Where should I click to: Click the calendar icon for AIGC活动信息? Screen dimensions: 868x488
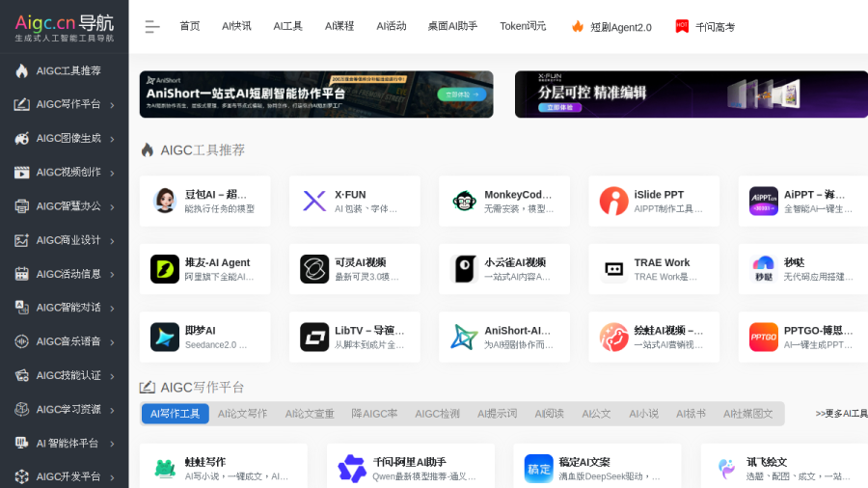coord(21,274)
